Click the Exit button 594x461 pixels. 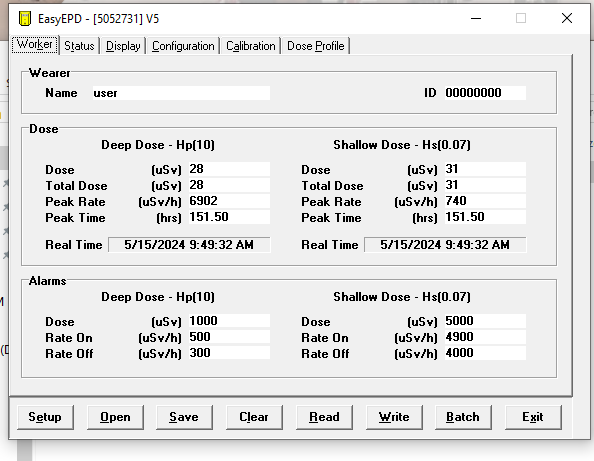coord(533,417)
